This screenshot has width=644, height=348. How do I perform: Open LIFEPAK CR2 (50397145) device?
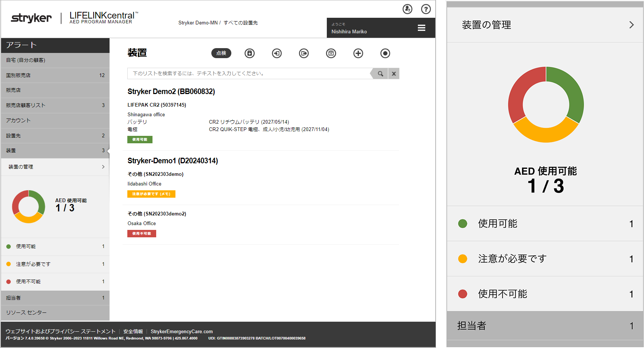coord(157,105)
